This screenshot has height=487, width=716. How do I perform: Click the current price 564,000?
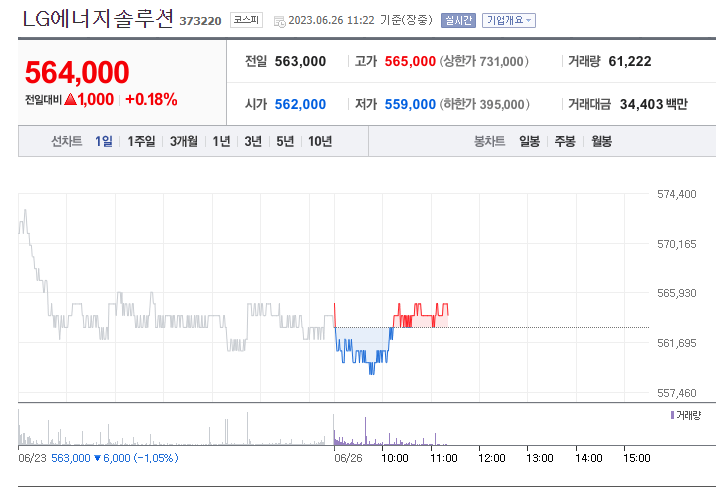click(x=77, y=73)
